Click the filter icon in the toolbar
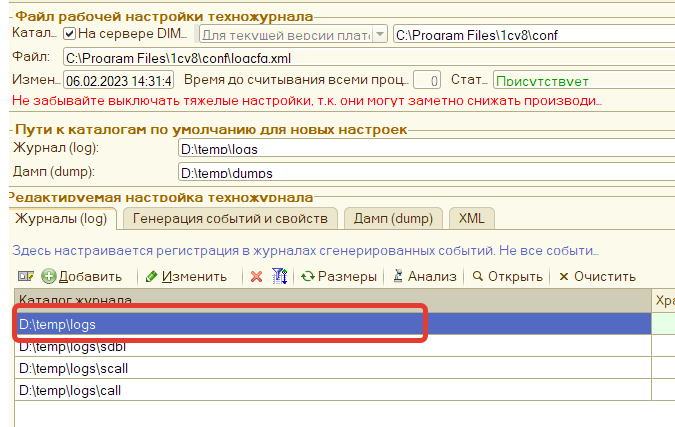The width and height of the screenshot is (675, 427). tap(280, 276)
